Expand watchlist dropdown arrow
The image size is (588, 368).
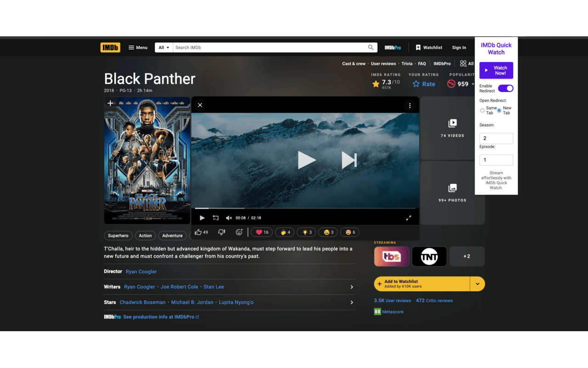coord(477,284)
